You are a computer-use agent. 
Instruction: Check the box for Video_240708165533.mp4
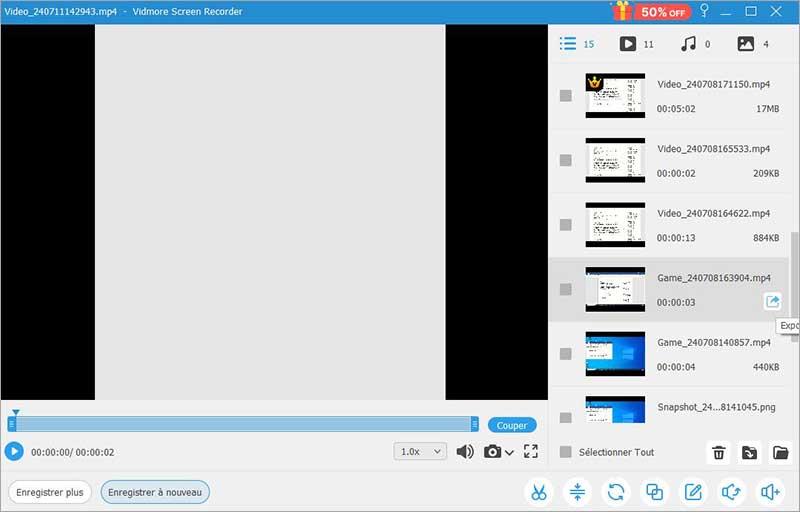[x=565, y=160]
